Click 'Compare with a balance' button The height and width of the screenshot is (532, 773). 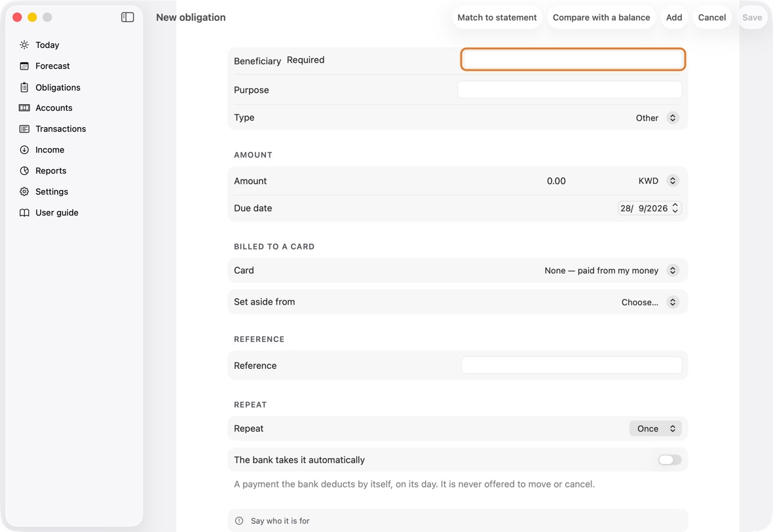[x=601, y=17]
